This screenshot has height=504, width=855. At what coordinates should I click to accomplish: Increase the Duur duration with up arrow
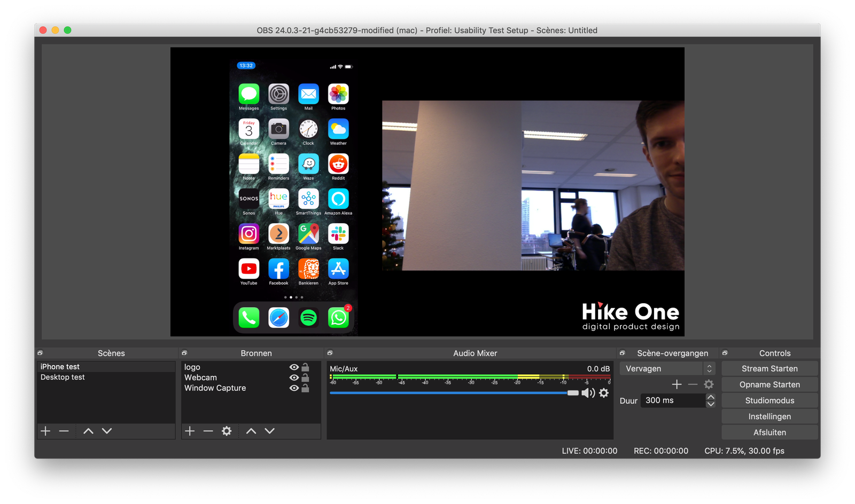click(711, 397)
